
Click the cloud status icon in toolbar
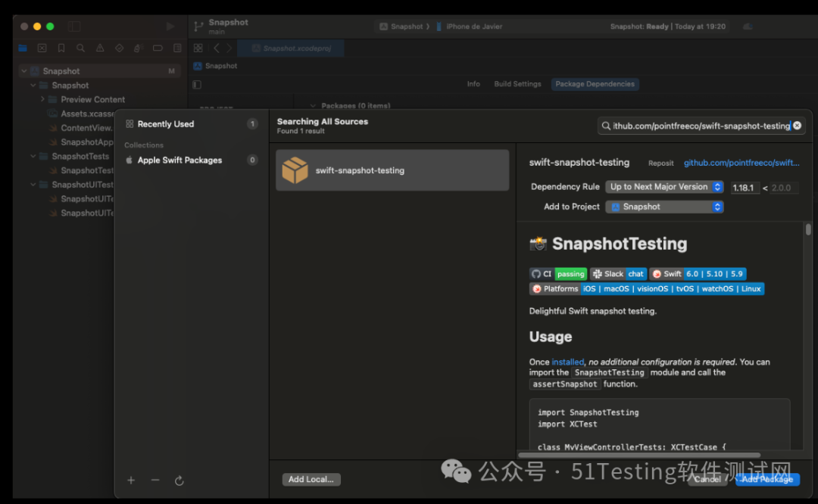[748, 26]
